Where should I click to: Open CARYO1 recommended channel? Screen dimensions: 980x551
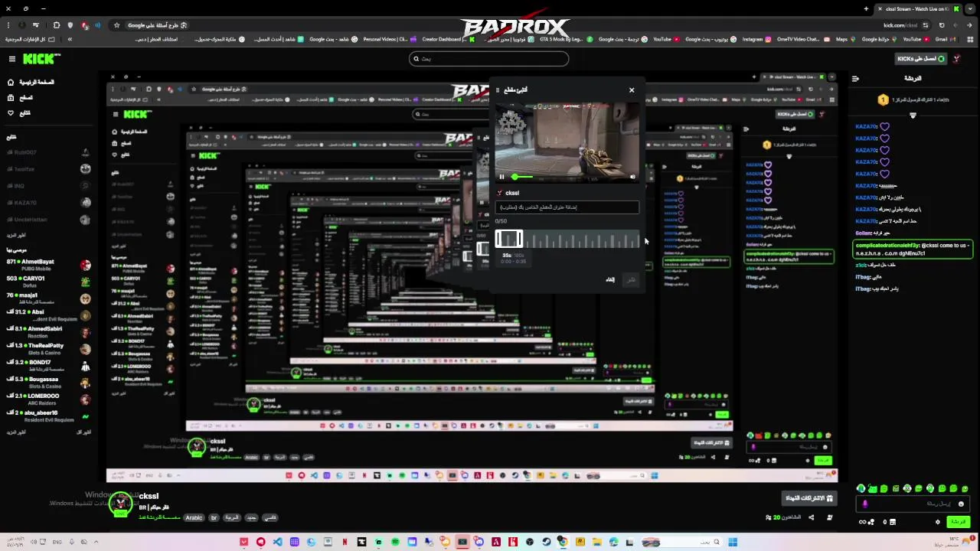pyautogui.click(x=48, y=282)
